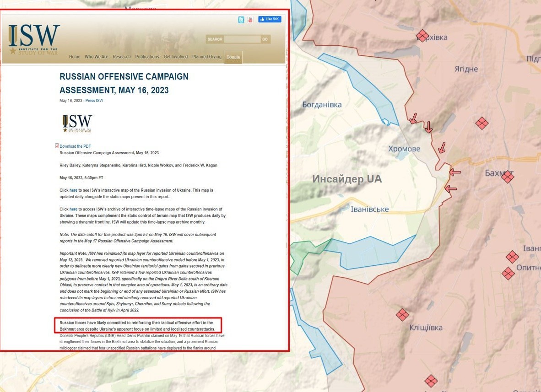Open the Get Involved menu item
This screenshot has width=541, height=392.
(x=176, y=57)
